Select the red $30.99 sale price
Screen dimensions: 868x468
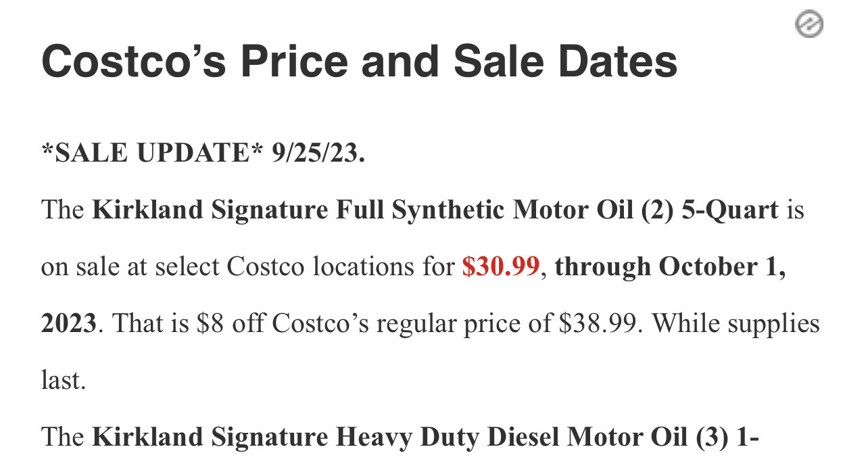501,267
